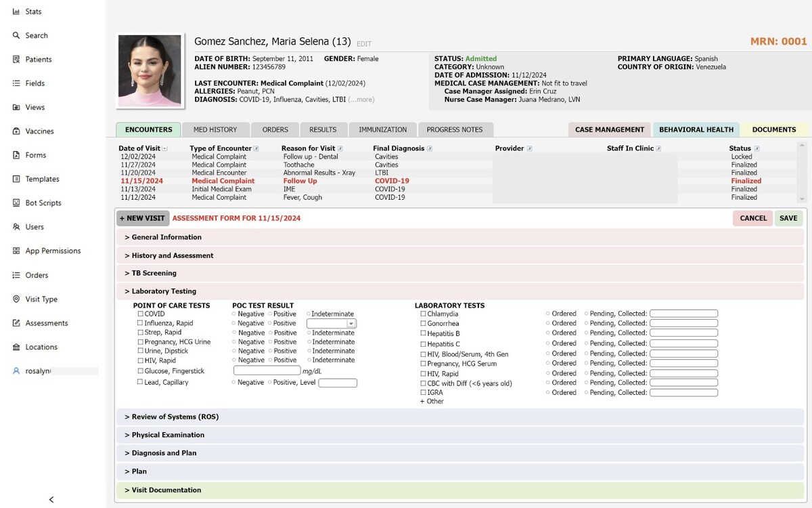This screenshot has height=508, width=812.
Task: Open the Orders tab
Action: (275, 129)
